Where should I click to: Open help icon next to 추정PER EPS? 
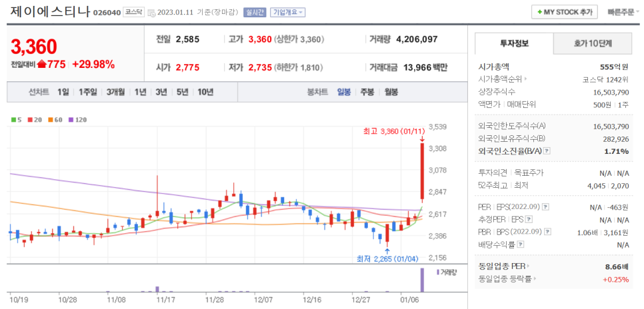pos(529,220)
